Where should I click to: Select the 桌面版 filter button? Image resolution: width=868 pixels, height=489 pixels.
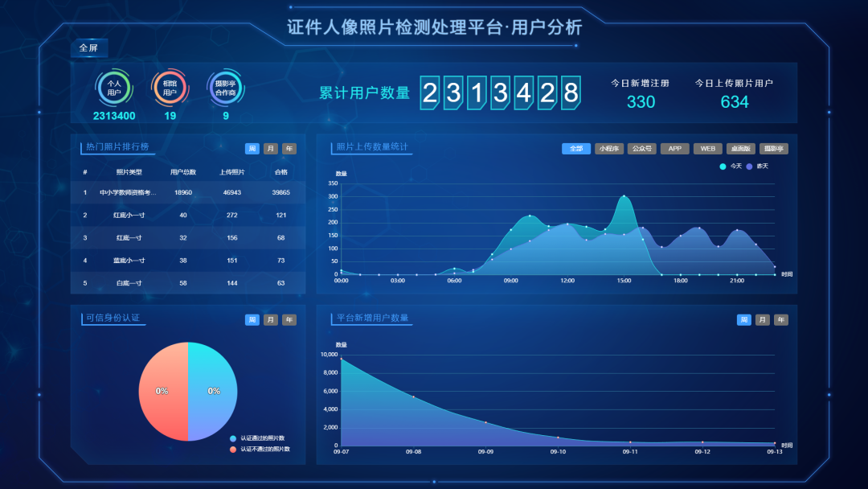click(741, 149)
